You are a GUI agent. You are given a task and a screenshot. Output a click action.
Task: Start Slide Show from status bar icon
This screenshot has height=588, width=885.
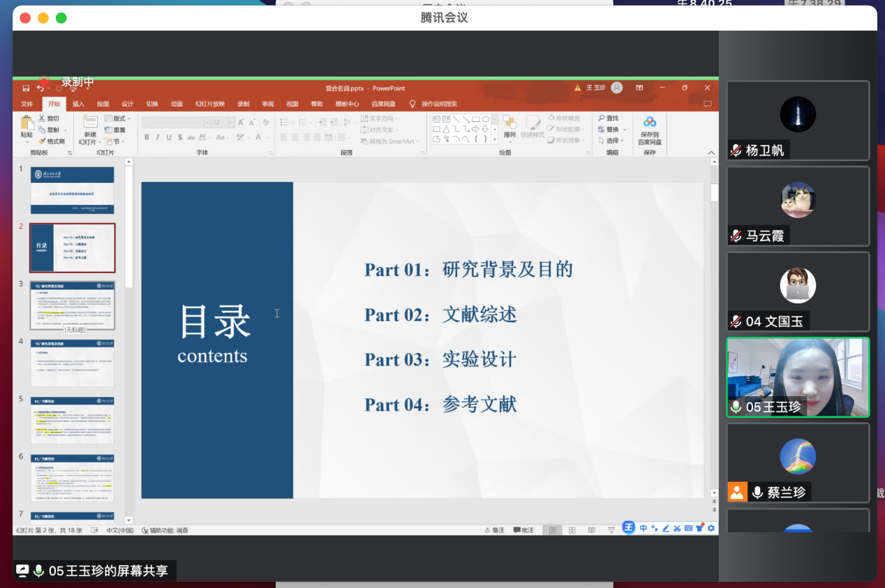611,530
